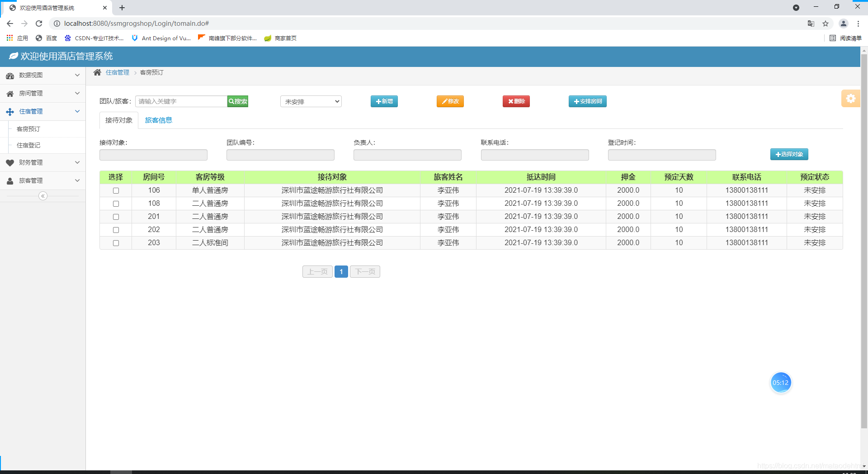868x474 pixels.
Task: Open the 数据视图 sidebar menu
Action: (42, 75)
